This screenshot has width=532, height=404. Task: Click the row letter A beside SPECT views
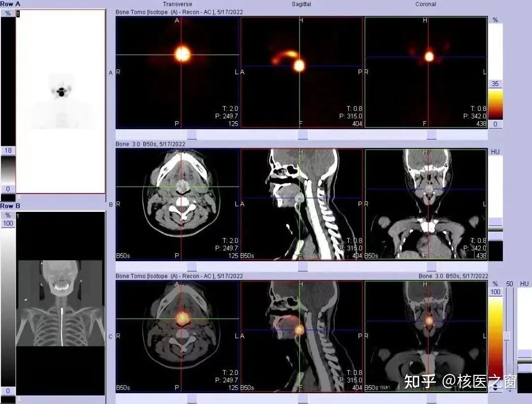[x=111, y=72]
